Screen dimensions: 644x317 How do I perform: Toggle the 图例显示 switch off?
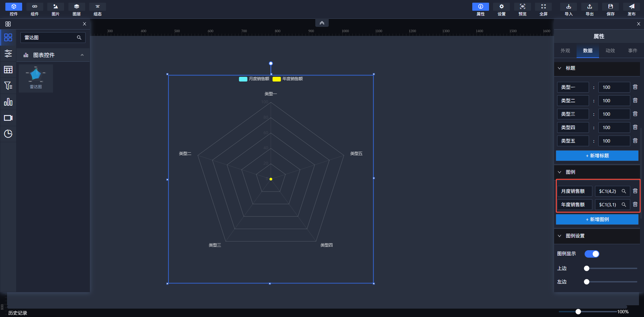click(592, 254)
